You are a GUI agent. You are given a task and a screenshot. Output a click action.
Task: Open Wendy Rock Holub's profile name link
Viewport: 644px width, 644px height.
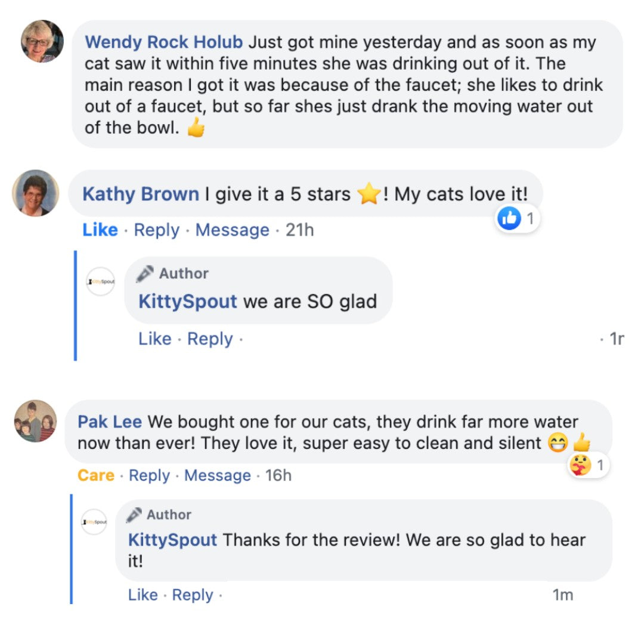click(x=163, y=42)
